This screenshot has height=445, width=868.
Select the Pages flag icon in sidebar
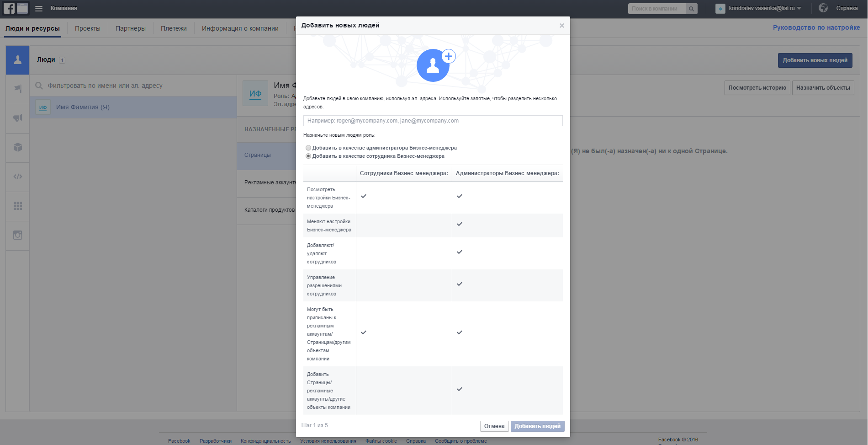coord(17,89)
